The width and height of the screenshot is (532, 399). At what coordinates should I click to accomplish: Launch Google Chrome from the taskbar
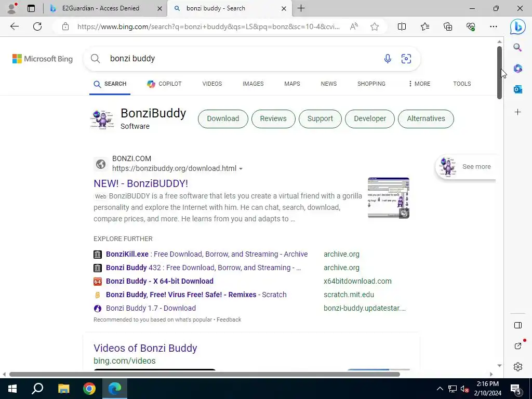tap(89, 389)
